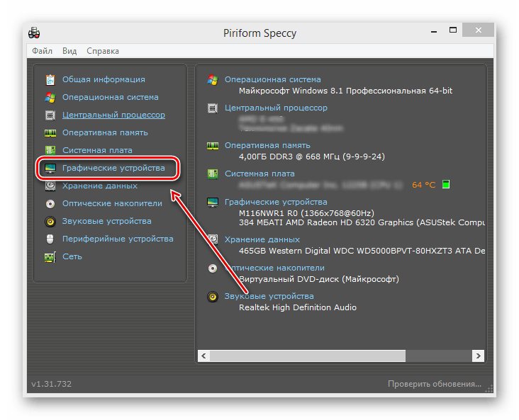Screen dimensions: 519x420
Task: Close the Piriform Speccy window
Action: point(479,30)
